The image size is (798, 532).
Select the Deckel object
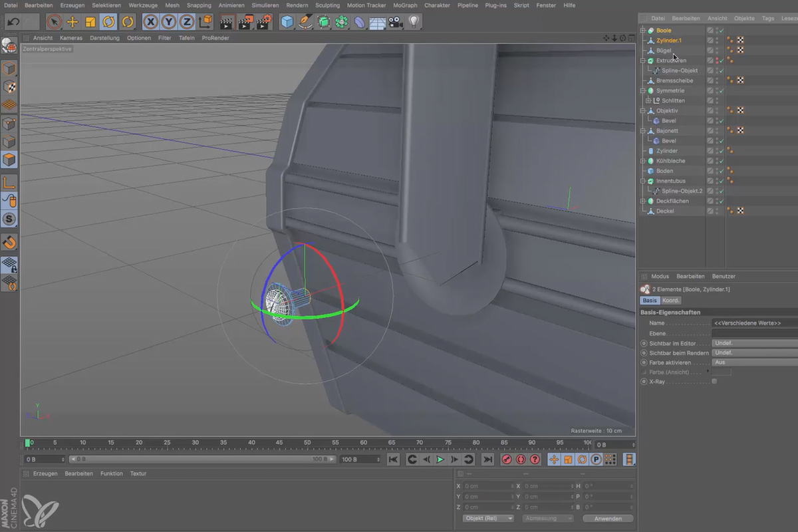point(665,211)
